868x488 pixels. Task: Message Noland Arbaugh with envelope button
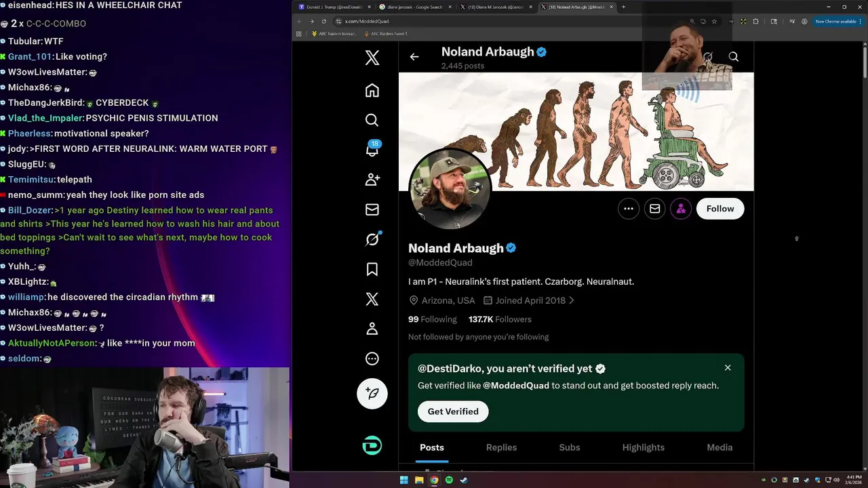click(654, 209)
